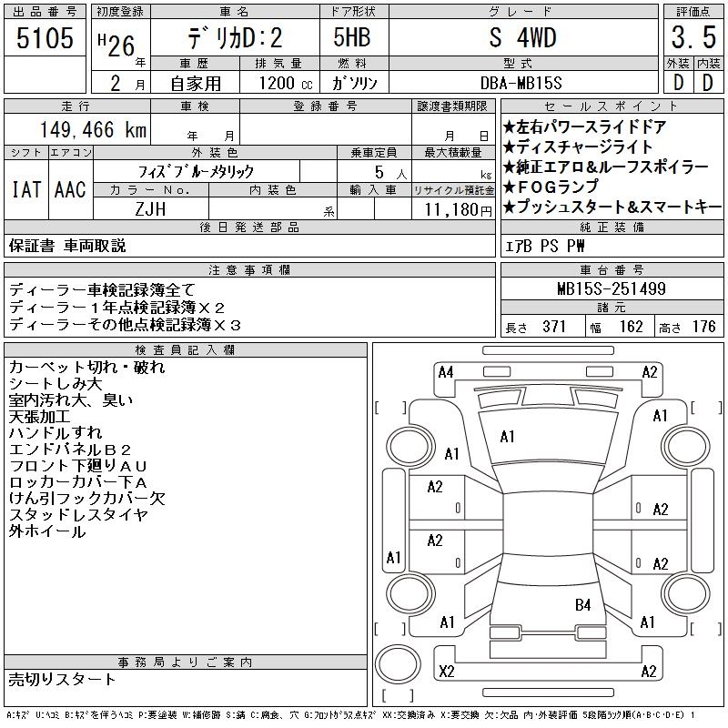Select sales point 左右パワースライドドア
Screen dimensions: 728x728
point(584,126)
